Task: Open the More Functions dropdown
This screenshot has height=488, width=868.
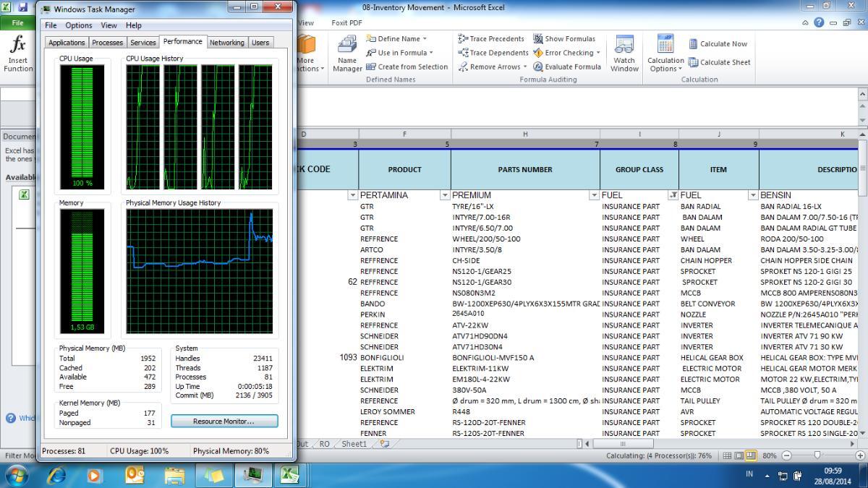Action: [308, 53]
